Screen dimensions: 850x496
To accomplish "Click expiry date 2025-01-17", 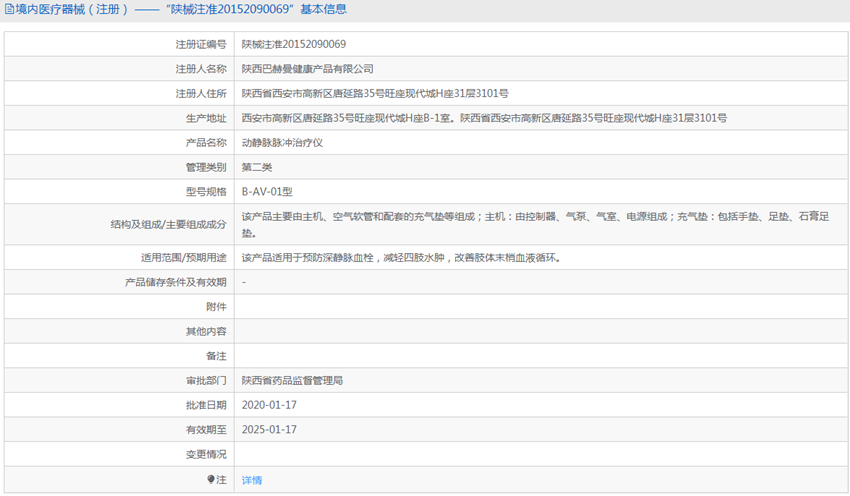I will tap(269, 430).
